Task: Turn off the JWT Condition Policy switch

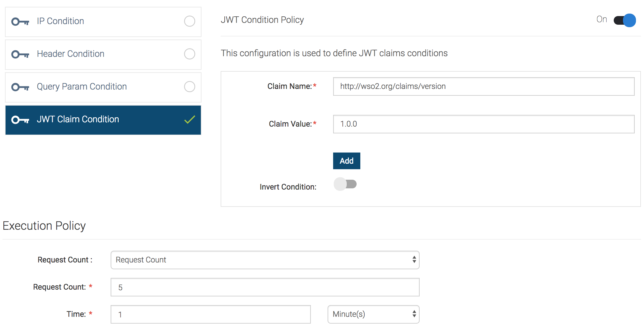Action: click(623, 20)
